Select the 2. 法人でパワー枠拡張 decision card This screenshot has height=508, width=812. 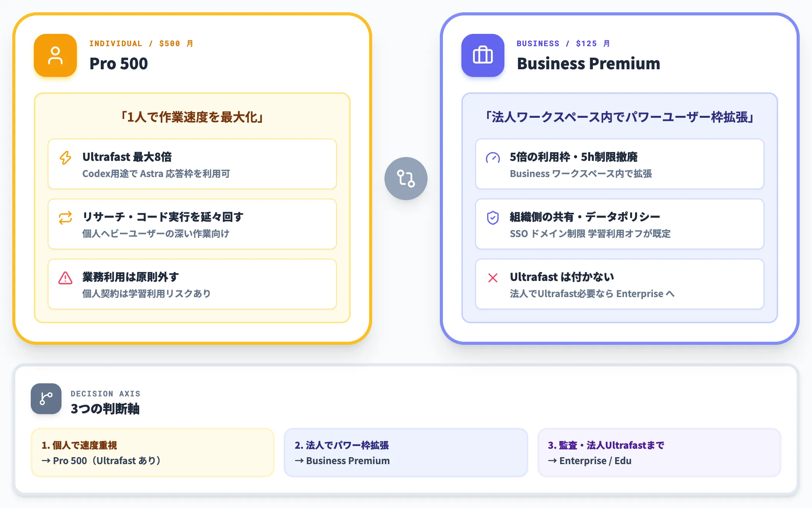click(x=406, y=453)
